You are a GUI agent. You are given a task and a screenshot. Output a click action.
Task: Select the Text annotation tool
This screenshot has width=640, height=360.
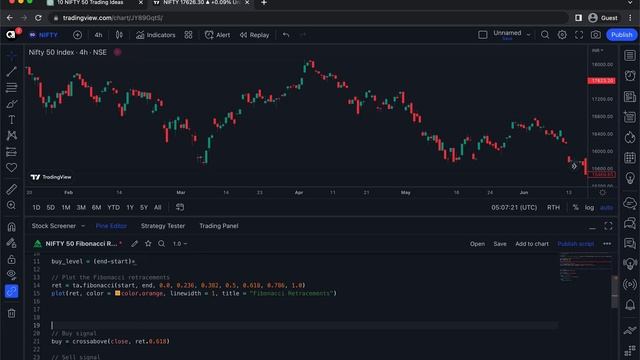(11, 120)
